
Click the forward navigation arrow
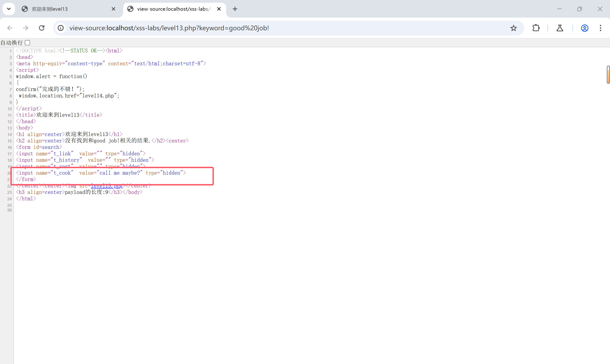pyautogui.click(x=26, y=28)
